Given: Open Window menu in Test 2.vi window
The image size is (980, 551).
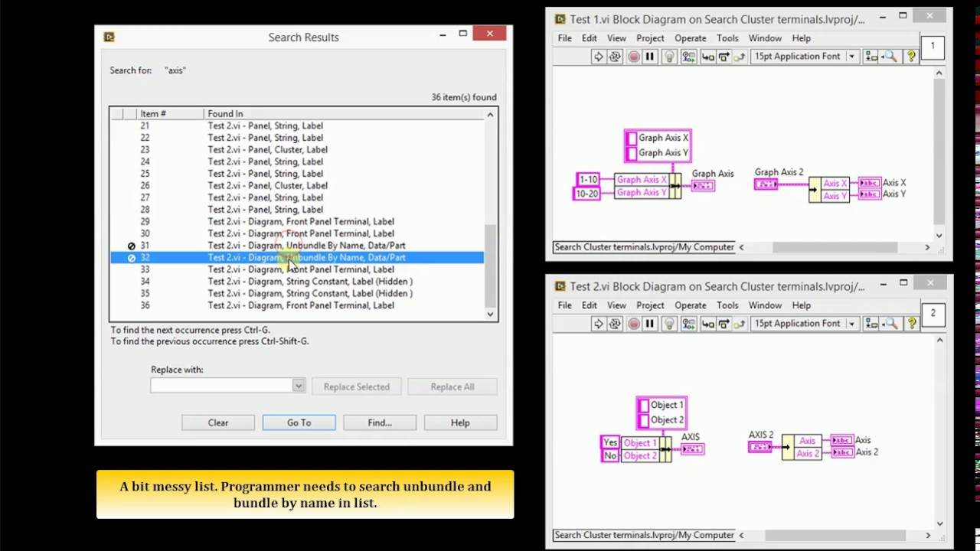Looking at the screenshot, I should pos(765,305).
